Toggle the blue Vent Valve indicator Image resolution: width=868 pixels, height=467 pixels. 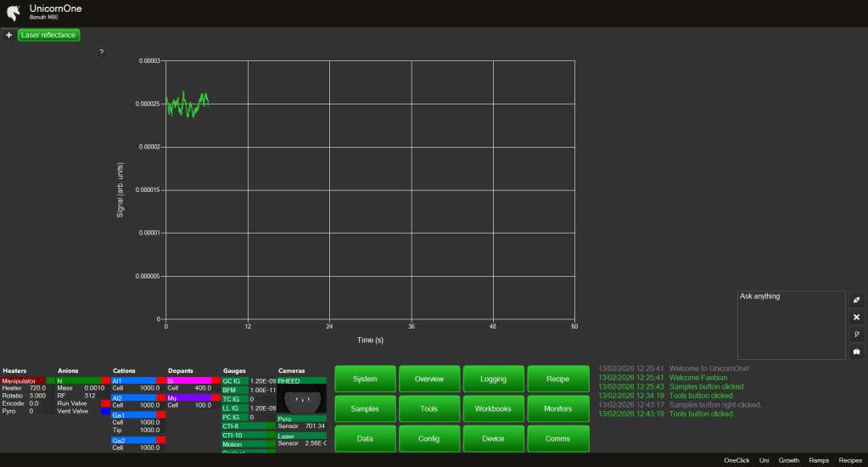(105, 411)
